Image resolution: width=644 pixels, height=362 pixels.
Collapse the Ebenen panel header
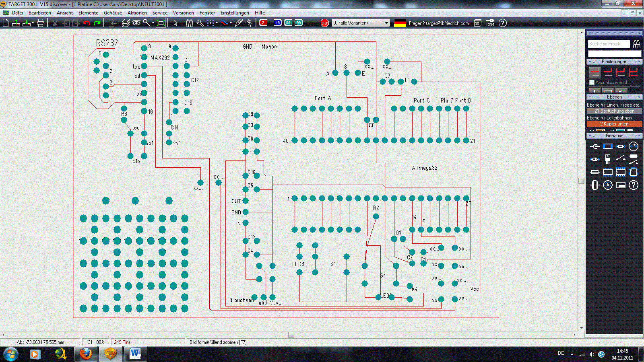coord(614,97)
